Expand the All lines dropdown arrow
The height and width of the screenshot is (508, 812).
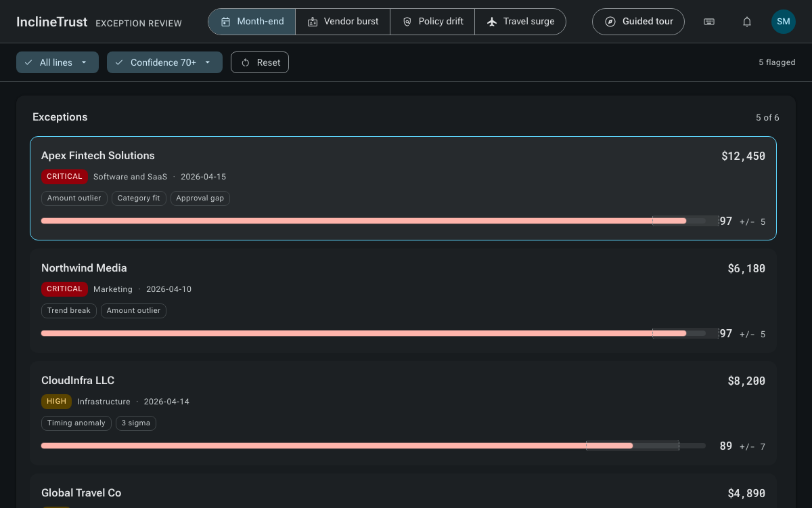click(x=84, y=62)
